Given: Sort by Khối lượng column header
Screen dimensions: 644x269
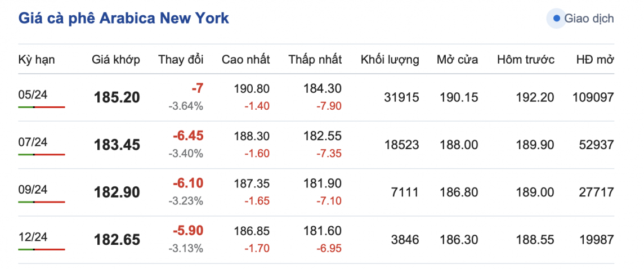Looking at the screenshot, I should 390,59.
